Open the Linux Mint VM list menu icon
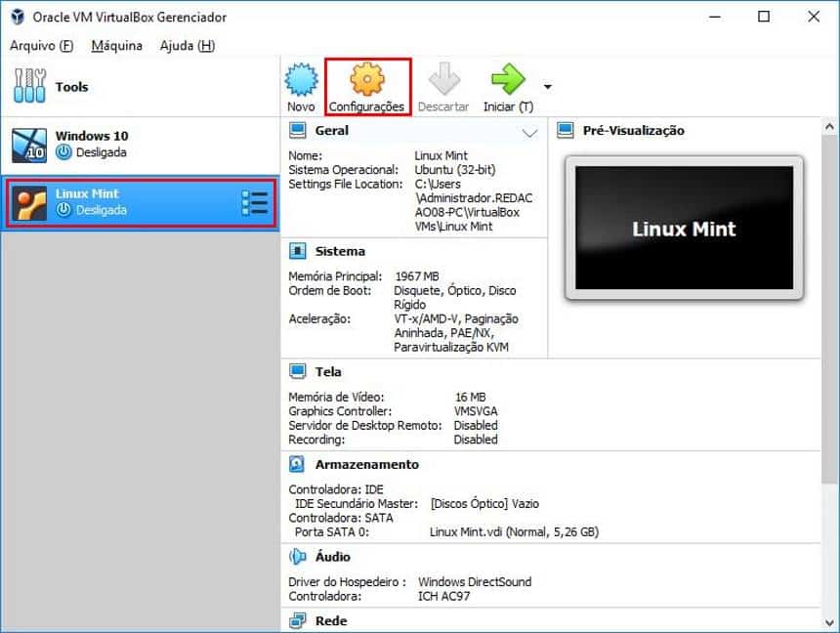 pyautogui.click(x=256, y=202)
